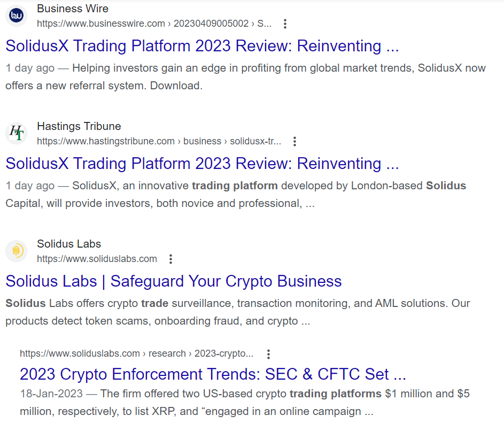Open three-dot menu next to businesswire.com URL
Image resolution: width=504 pixels, height=423 pixels.
(285, 24)
